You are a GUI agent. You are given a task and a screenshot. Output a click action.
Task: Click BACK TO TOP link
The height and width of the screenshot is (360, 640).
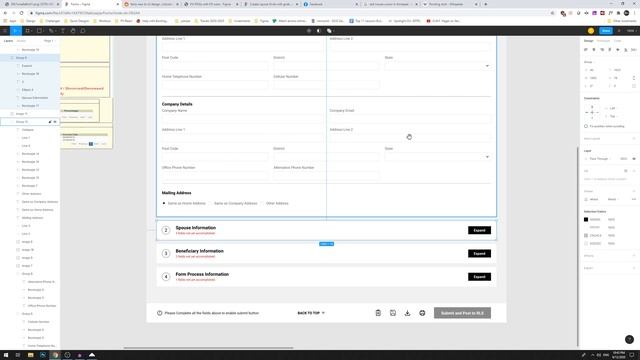pyautogui.click(x=311, y=313)
